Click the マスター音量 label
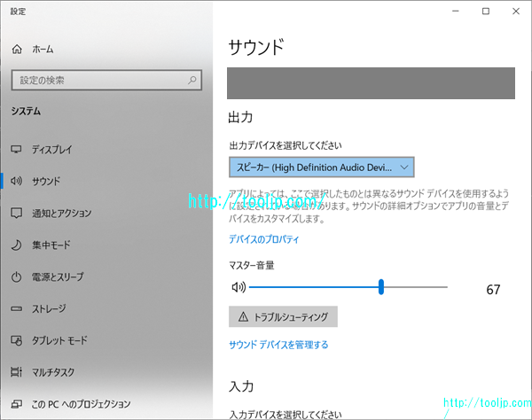The height and width of the screenshot is (420, 532). tap(252, 265)
